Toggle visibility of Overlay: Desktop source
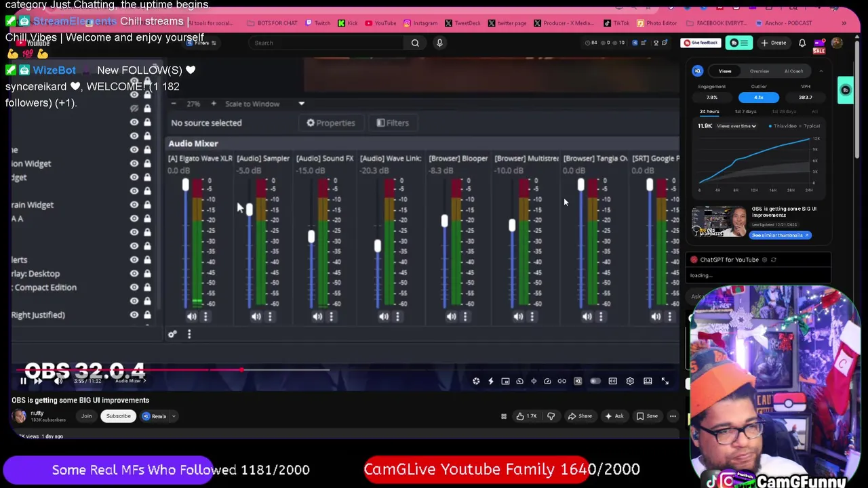Viewport: 868px width, 488px height. click(x=134, y=273)
